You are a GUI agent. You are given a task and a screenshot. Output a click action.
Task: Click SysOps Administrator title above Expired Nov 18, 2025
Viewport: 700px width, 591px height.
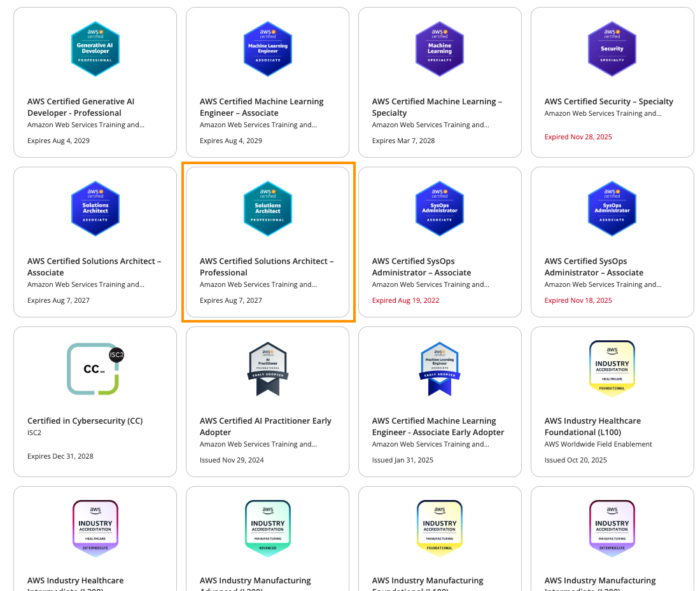point(594,267)
